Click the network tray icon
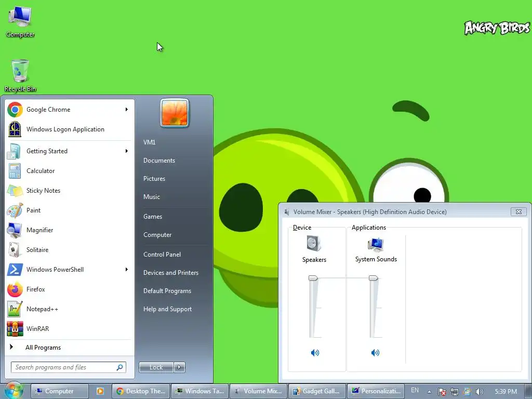Image resolution: width=532 pixels, height=399 pixels. pos(454,392)
